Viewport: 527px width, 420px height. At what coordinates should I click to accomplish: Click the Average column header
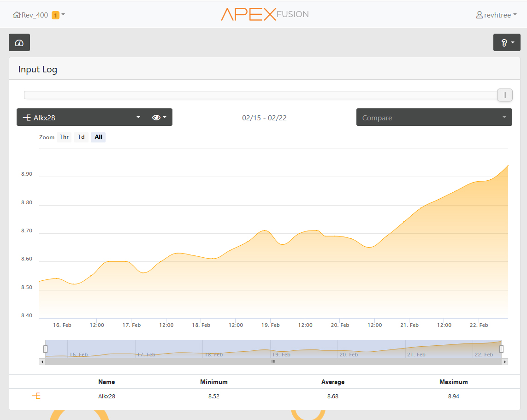point(333,382)
